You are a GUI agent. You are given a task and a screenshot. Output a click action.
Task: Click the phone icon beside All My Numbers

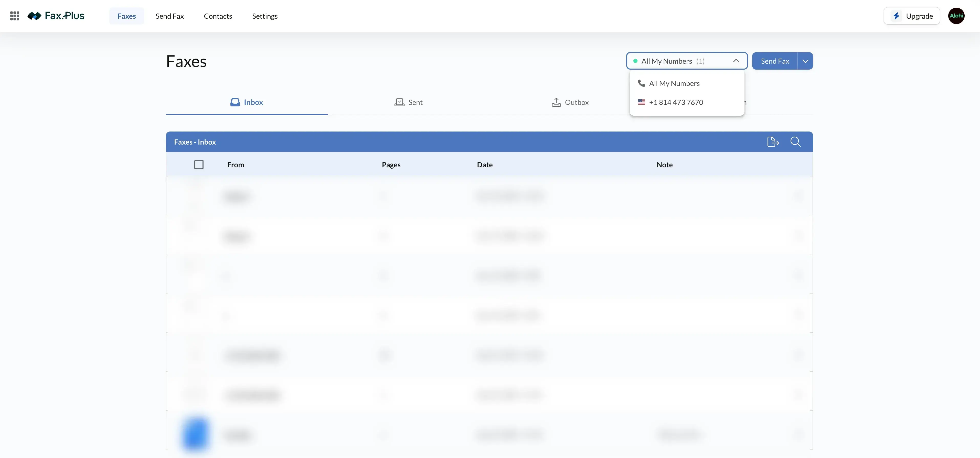[x=641, y=83]
